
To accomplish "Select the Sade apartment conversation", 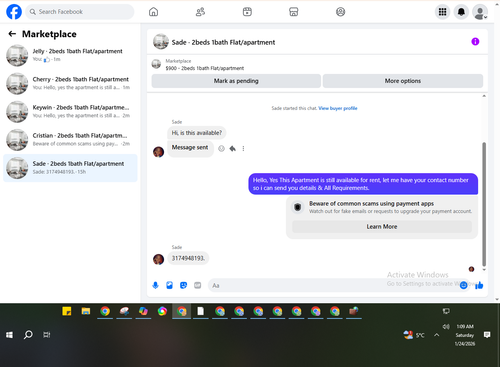I will [70, 168].
